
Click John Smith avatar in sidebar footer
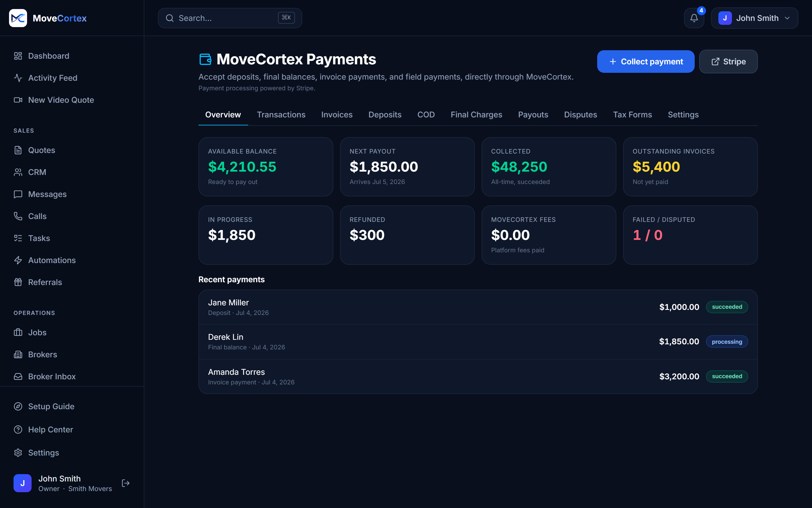tap(23, 483)
